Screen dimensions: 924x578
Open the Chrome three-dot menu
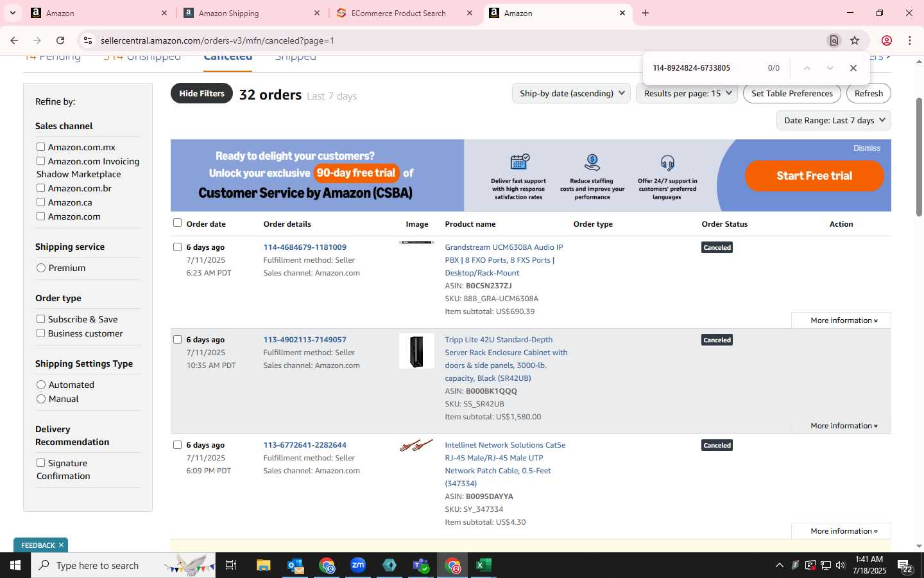[x=910, y=40]
